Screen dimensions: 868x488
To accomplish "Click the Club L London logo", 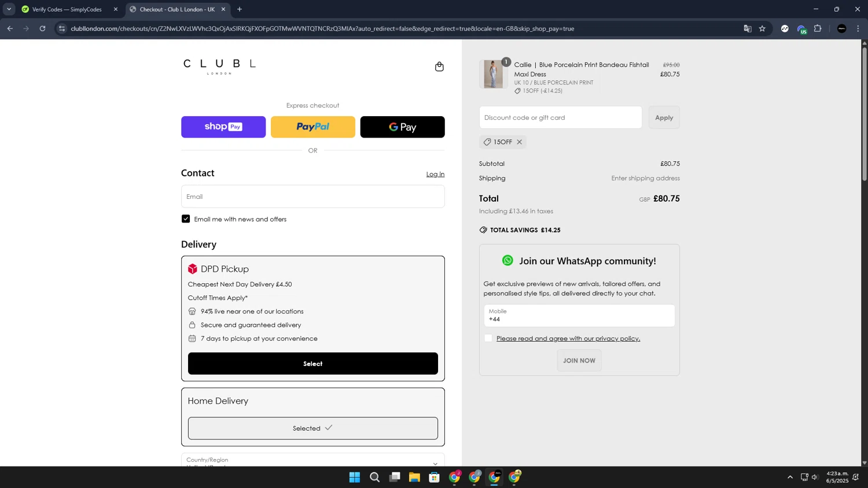I will (x=219, y=66).
